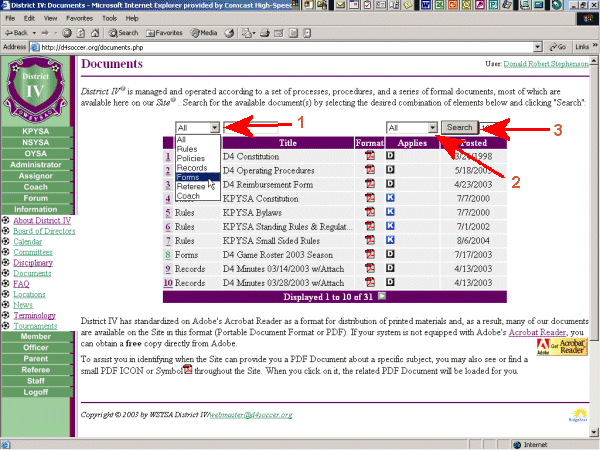Click the D applies icon for D4 Reimbursement Form

[390, 185]
